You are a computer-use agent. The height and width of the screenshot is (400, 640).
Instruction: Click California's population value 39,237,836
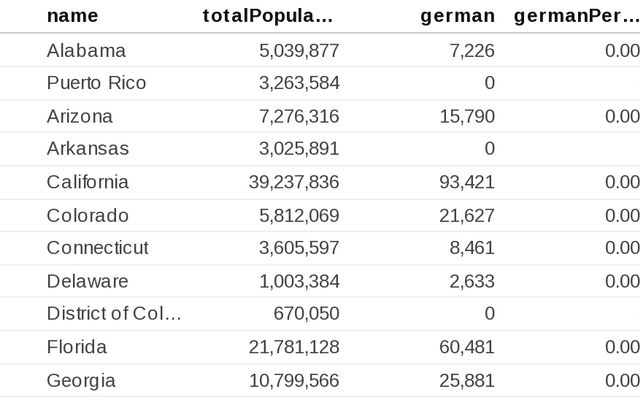[x=293, y=182]
